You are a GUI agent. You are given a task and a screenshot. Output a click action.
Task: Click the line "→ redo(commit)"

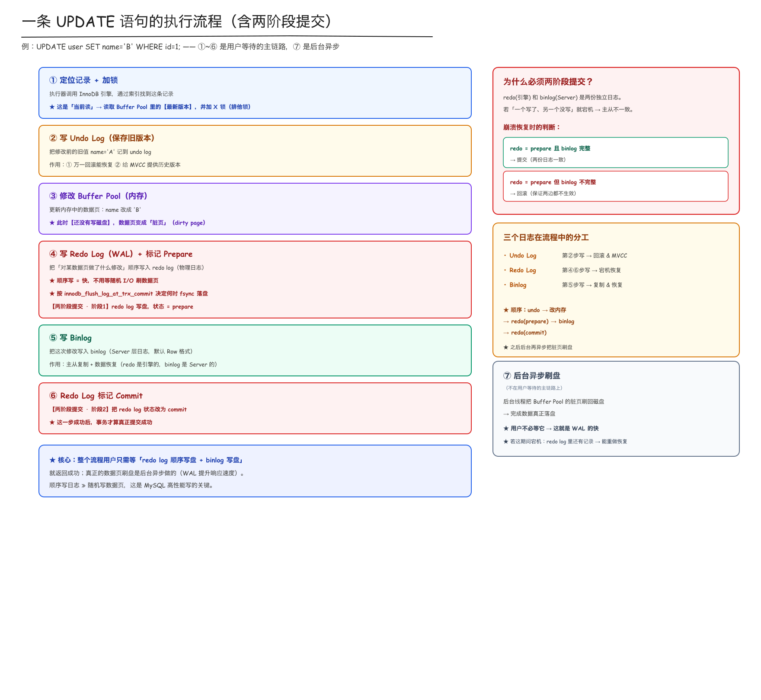point(525,332)
